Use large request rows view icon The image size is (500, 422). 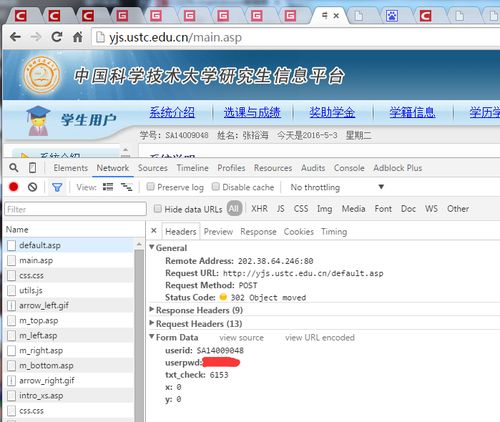[108, 187]
